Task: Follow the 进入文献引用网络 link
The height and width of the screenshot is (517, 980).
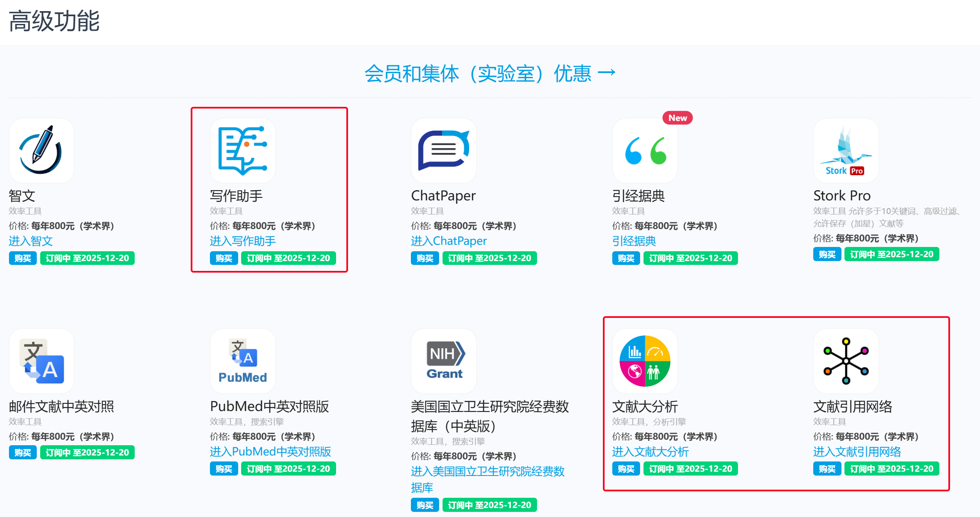Action: point(857,452)
